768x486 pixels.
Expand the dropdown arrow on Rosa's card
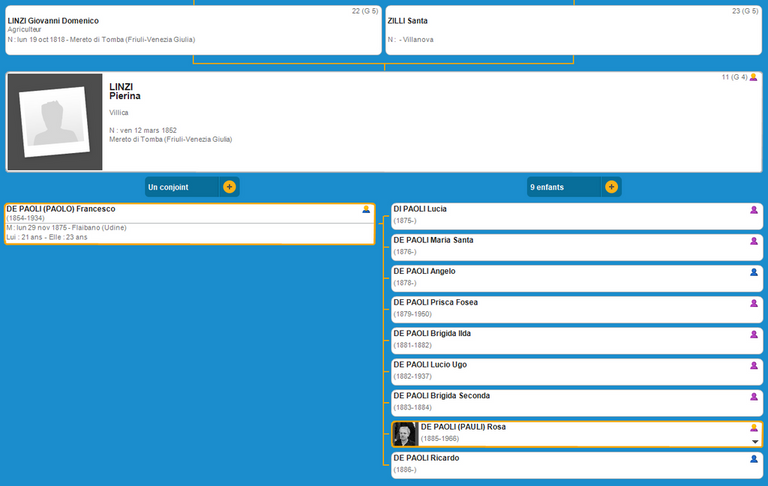(x=755, y=441)
